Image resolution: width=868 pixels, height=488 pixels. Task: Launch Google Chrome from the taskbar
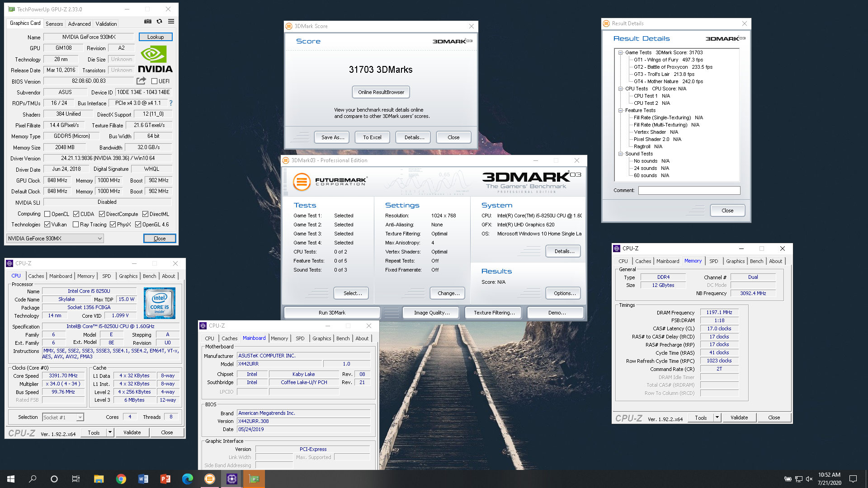pos(121,479)
